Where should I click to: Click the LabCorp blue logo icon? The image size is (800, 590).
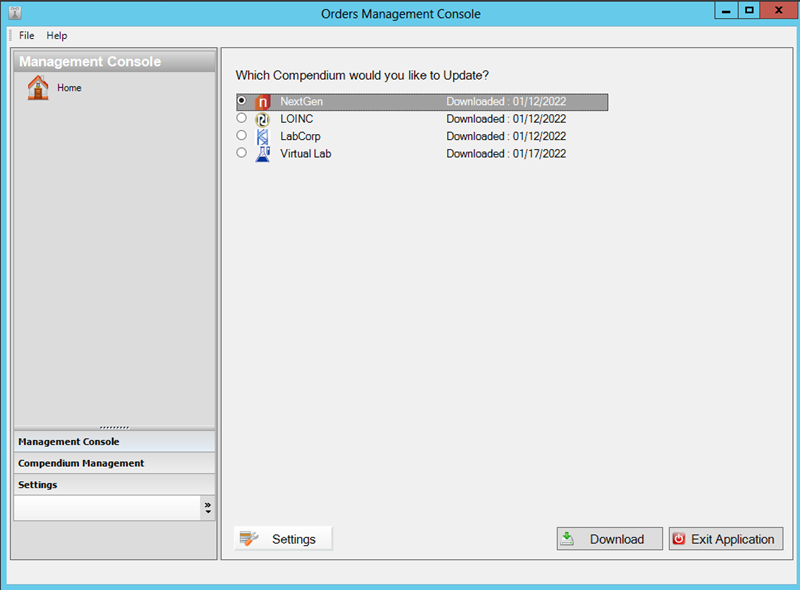click(262, 137)
